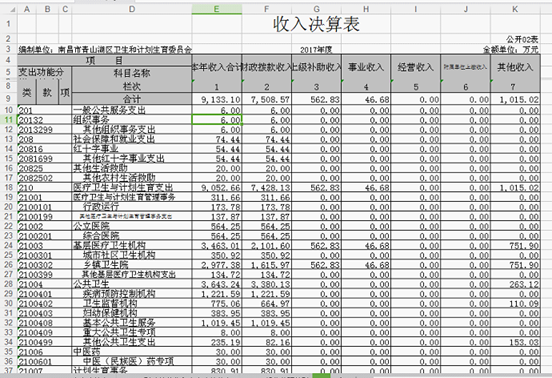Screen dimensions: 552x378
Task: Click the 公开02表 cell
Action: coord(522,39)
